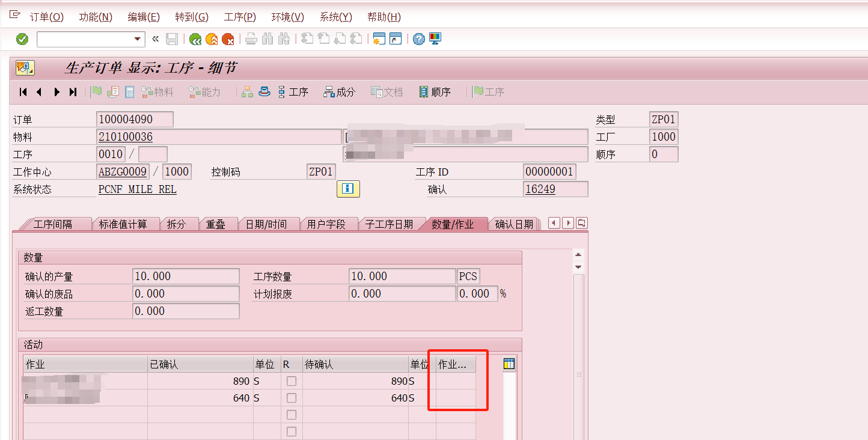Click the 顺序 toolbar button
Image resolution: width=868 pixels, height=440 pixels.
pyautogui.click(x=435, y=92)
